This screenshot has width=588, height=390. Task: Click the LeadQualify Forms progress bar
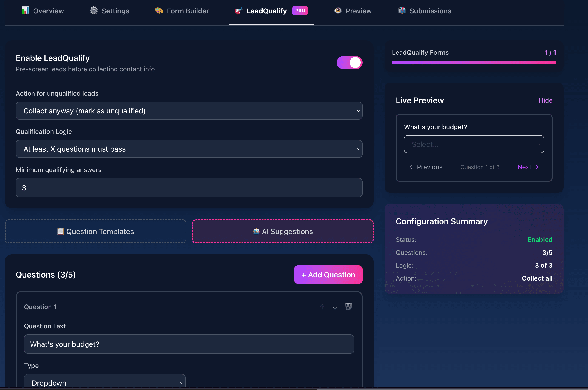pyautogui.click(x=474, y=63)
